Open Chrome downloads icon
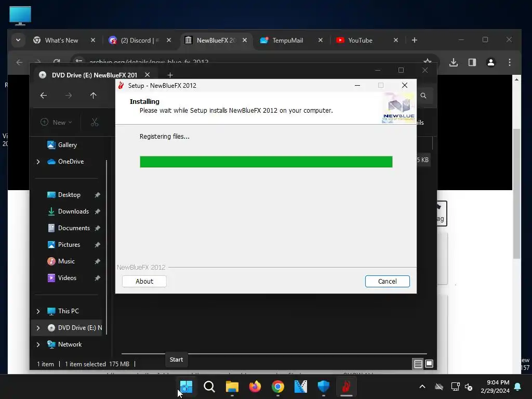The width and height of the screenshot is (532, 399). (x=454, y=62)
